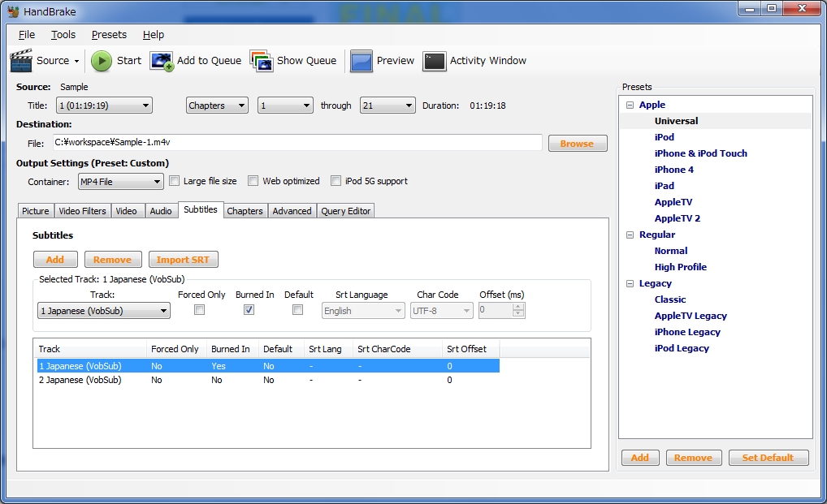The width and height of the screenshot is (827, 504).
Task: Click the Browse button
Action: (578, 144)
